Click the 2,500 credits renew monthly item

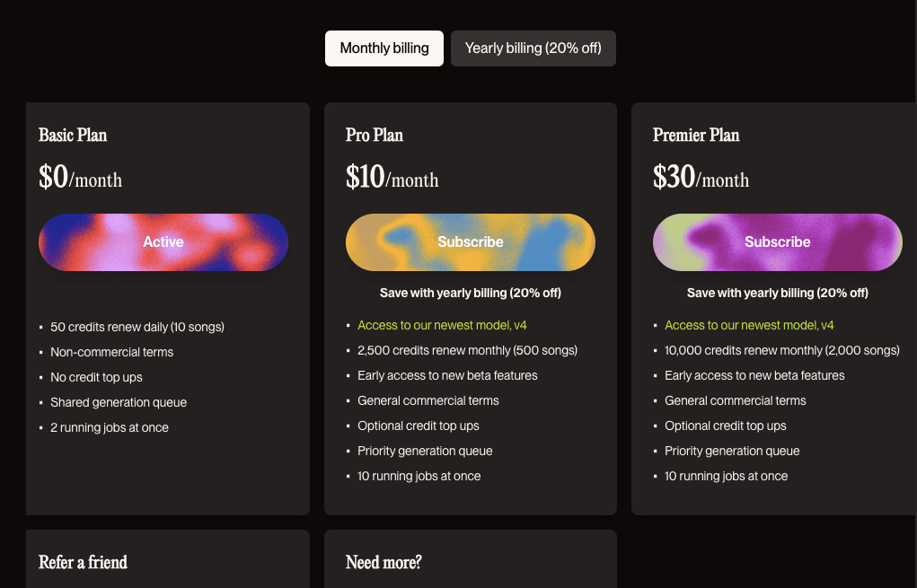(x=467, y=351)
